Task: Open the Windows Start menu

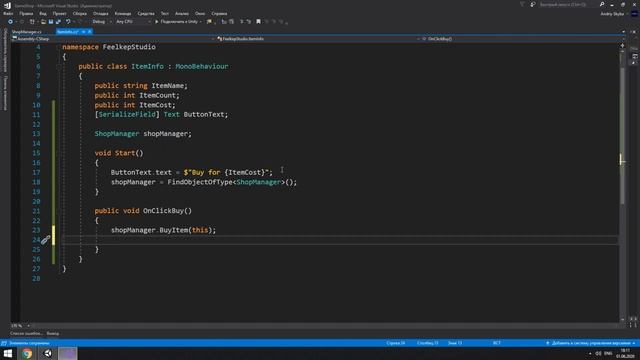Action: (8, 353)
